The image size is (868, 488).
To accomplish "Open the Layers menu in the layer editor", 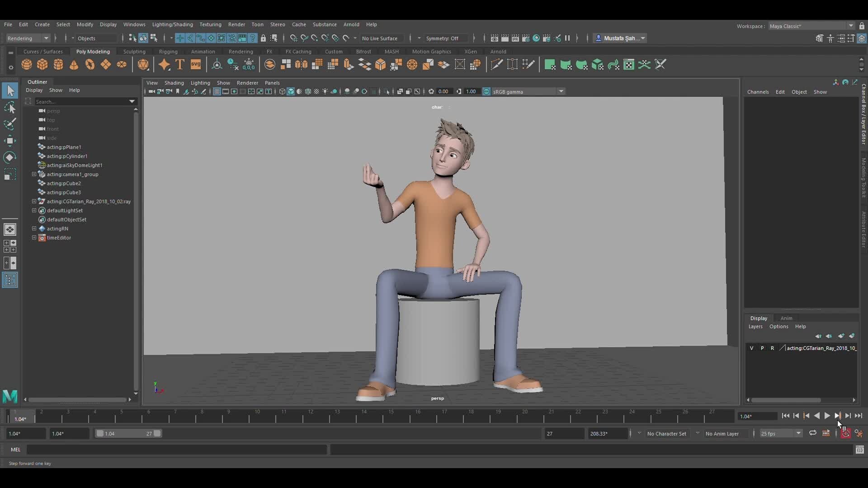I will click(755, 326).
